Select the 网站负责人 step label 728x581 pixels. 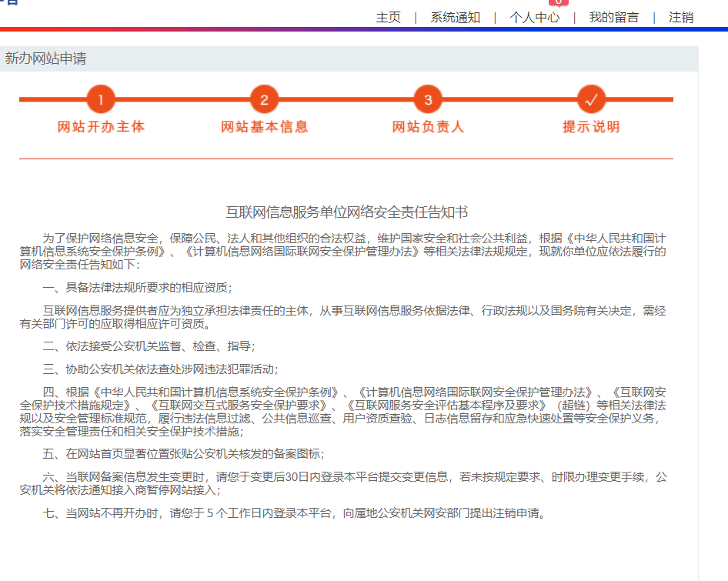click(428, 127)
